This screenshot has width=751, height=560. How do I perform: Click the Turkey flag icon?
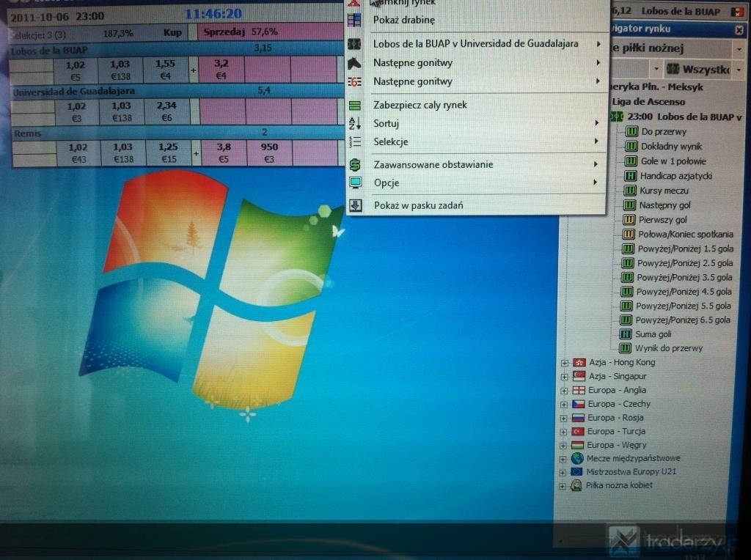(578, 431)
